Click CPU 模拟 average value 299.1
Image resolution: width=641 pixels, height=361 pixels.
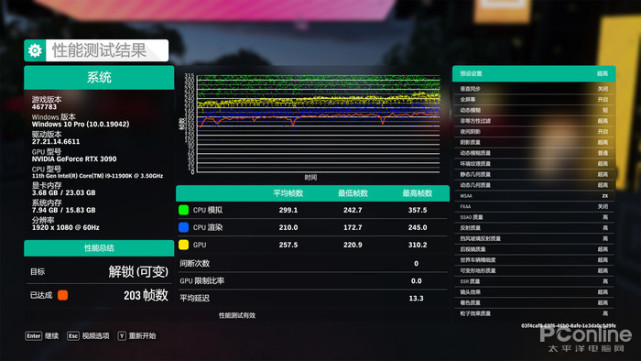288,210
